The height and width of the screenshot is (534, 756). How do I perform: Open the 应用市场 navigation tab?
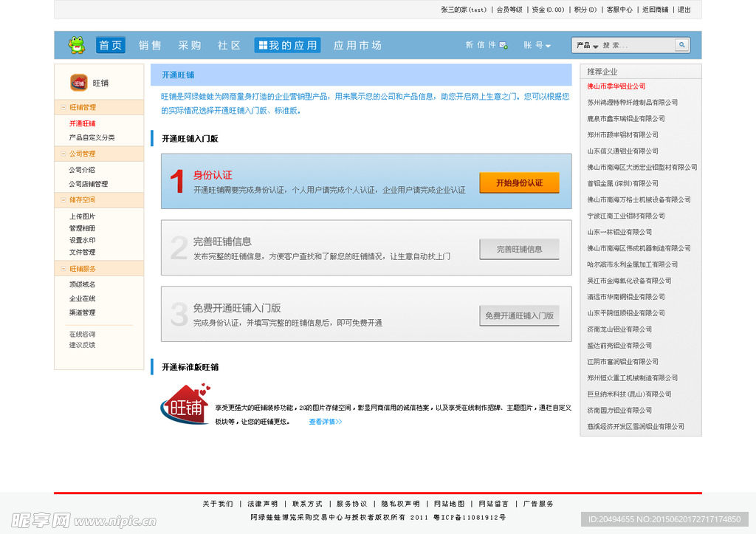click(x=357, y=45)
